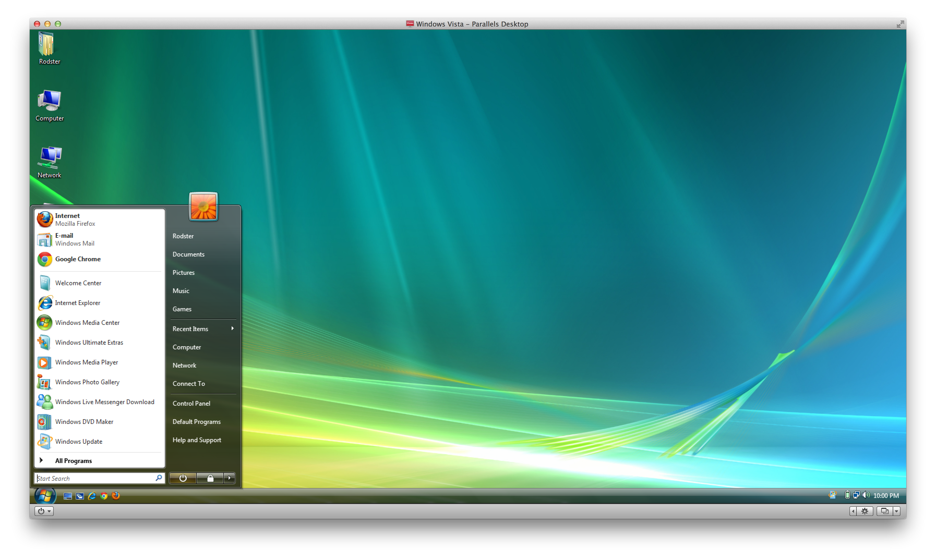This screenshot has height=560, width=936.
Task: Click the volume speaker tray icon
Action: (x=866, y=495)
